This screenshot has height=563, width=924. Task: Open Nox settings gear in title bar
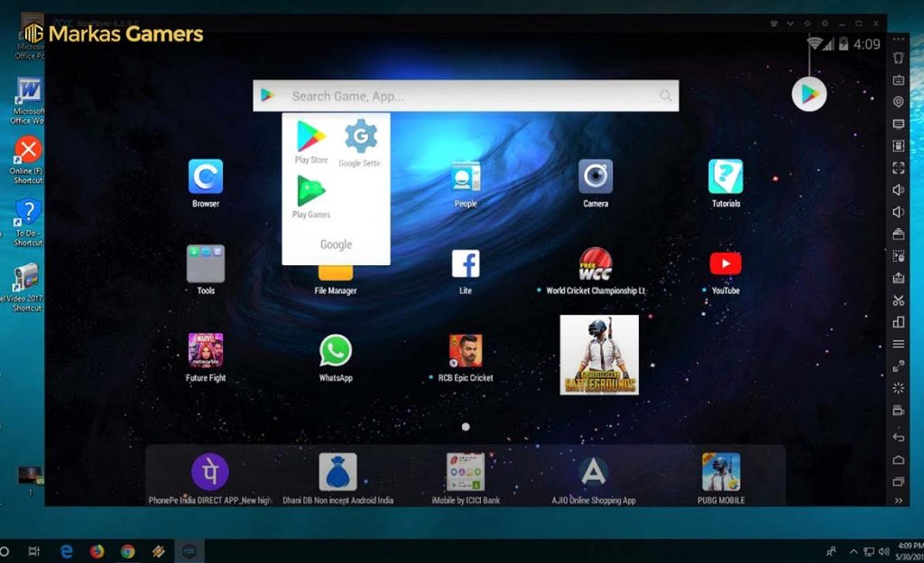tap(825, 23)
